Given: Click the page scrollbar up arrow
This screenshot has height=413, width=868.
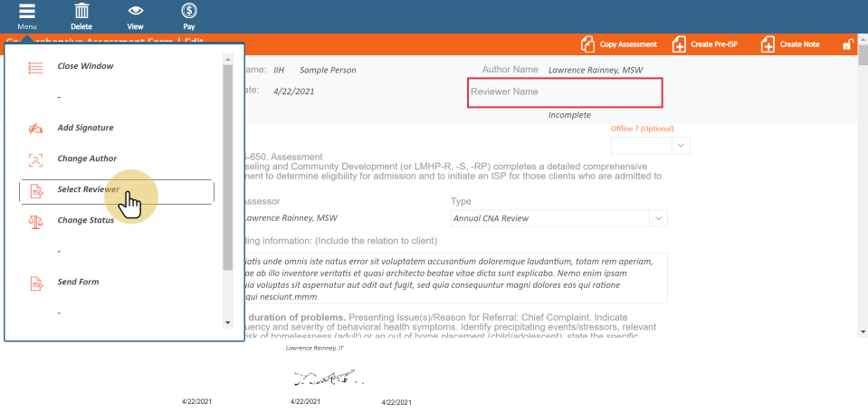Looking at the screenshot, I should click(862, 41).
